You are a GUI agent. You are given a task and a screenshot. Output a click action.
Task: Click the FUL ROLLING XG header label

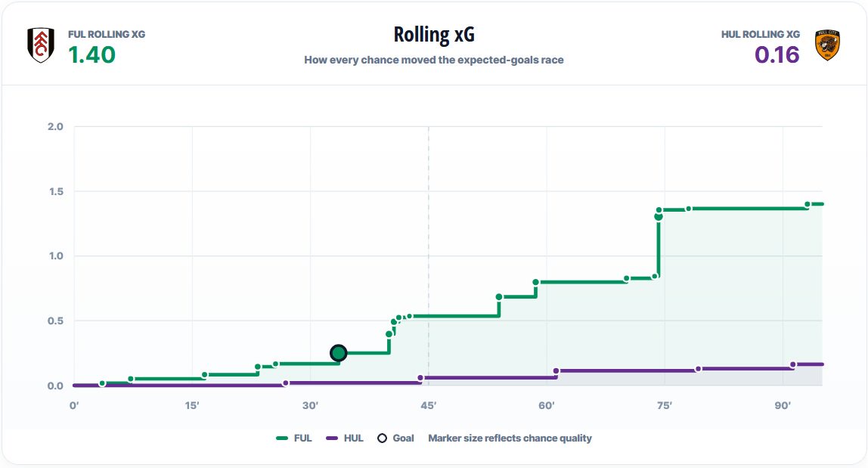coord(107,34)
